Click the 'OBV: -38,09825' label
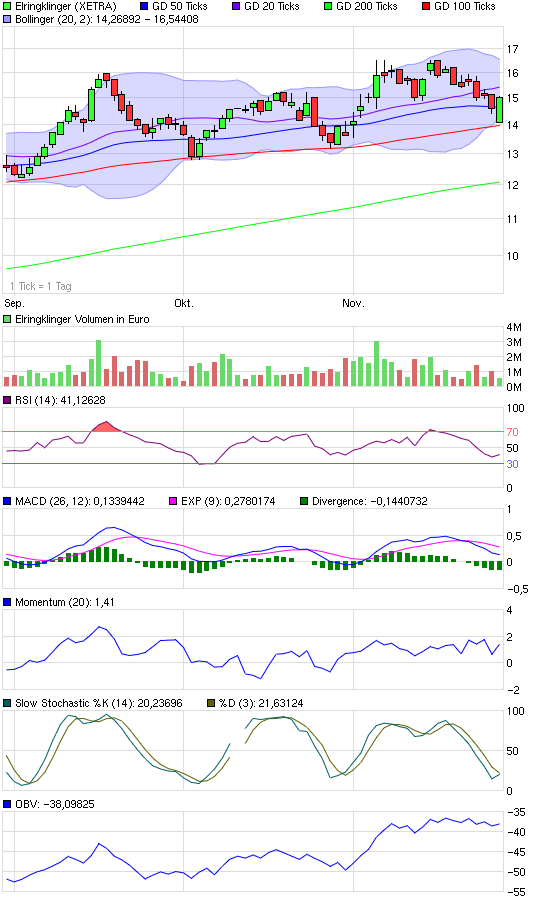 click(x=55, y=804)
